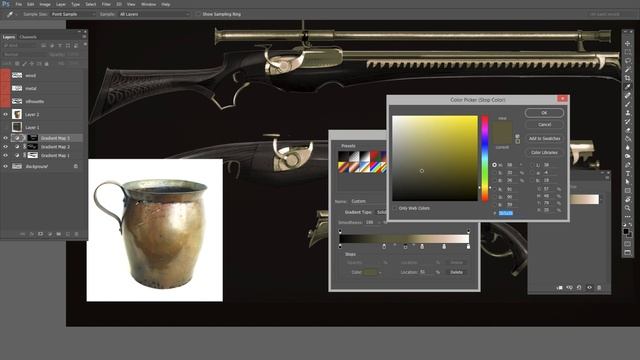Open the layer filter kind dropdown
640x360 pixels.
(20, 46)
